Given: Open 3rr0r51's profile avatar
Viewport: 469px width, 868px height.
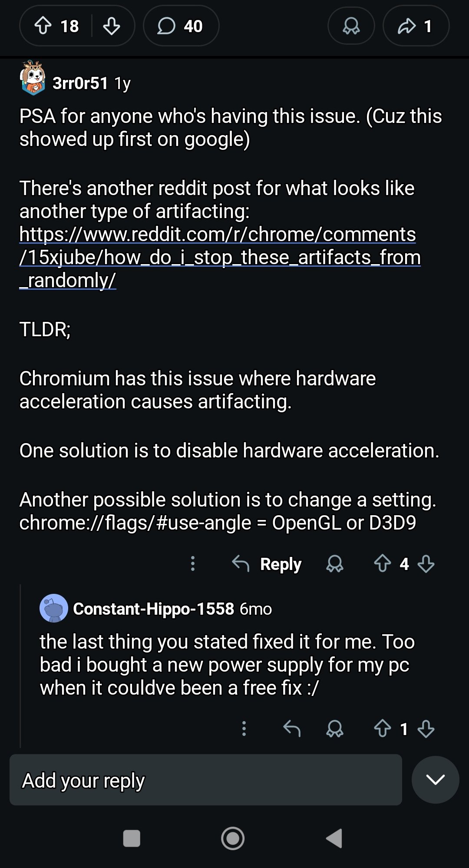Looking at the screenshot, I should (x=33, y=78).
